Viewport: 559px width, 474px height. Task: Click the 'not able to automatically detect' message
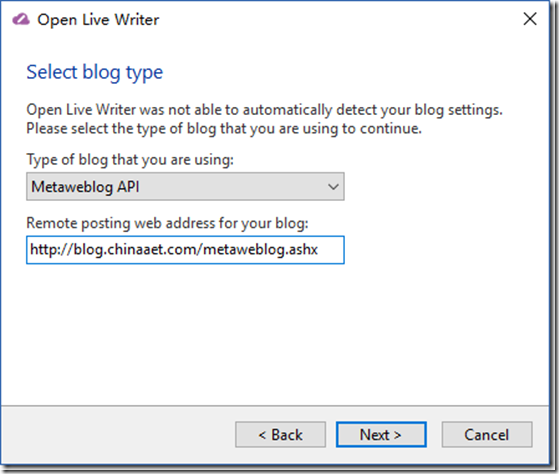click(265, 119)
